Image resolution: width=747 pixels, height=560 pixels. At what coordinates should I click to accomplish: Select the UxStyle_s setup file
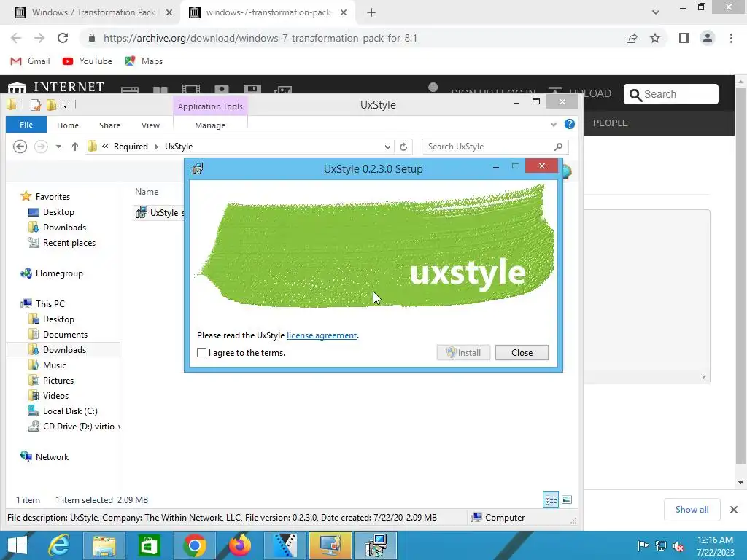160,212
